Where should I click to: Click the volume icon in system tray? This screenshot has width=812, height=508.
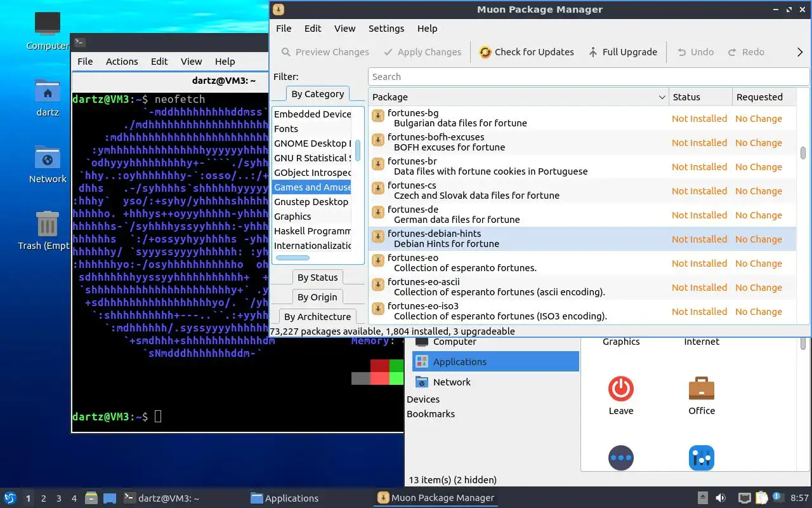click(x=721, y=498)
